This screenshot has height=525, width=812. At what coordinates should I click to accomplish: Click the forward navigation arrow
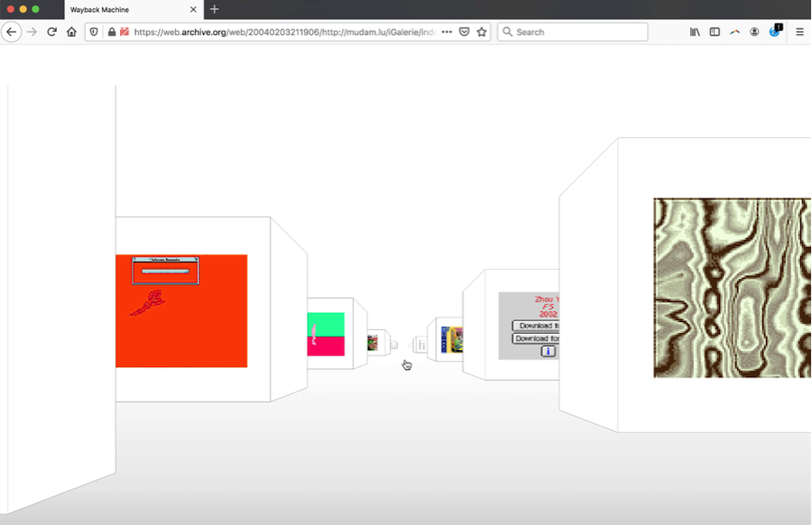coord(32,32)
